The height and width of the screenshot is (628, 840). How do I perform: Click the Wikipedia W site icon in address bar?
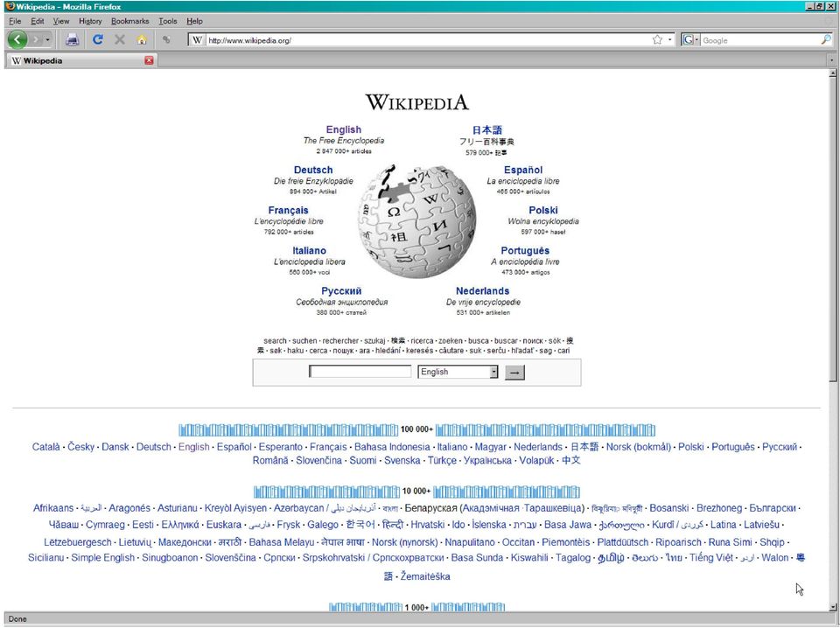[x=197, y=39]
